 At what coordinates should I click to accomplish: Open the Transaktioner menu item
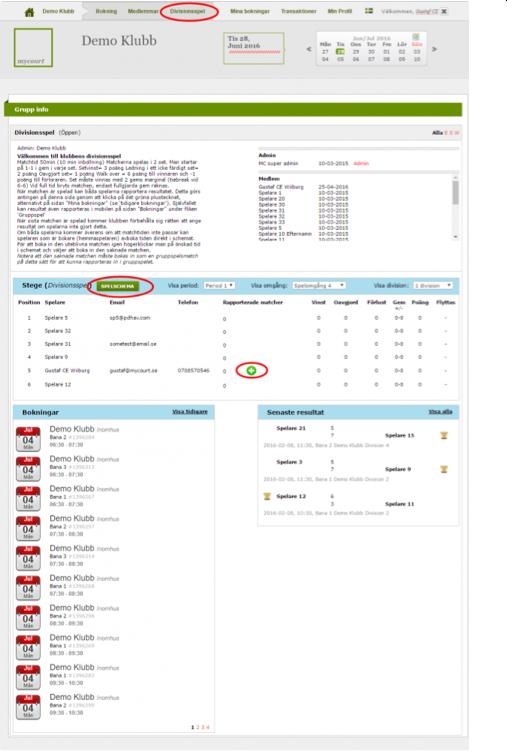299,11
